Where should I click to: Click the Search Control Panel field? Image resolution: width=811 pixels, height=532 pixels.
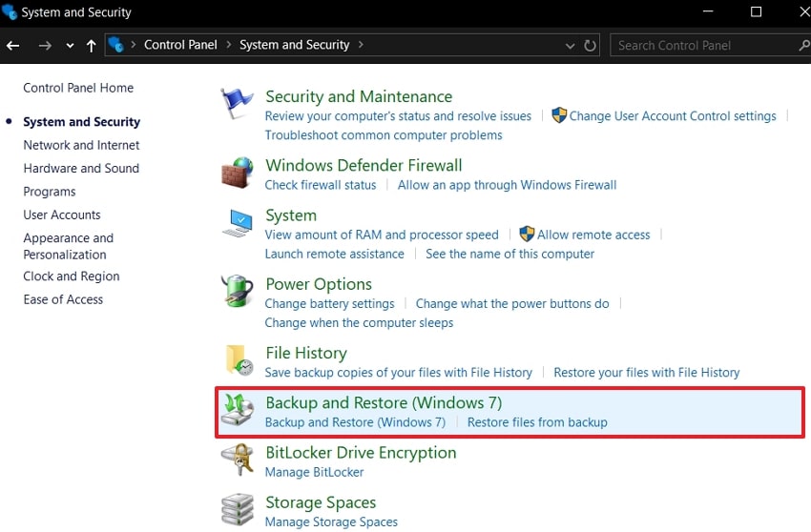(701, 45)
